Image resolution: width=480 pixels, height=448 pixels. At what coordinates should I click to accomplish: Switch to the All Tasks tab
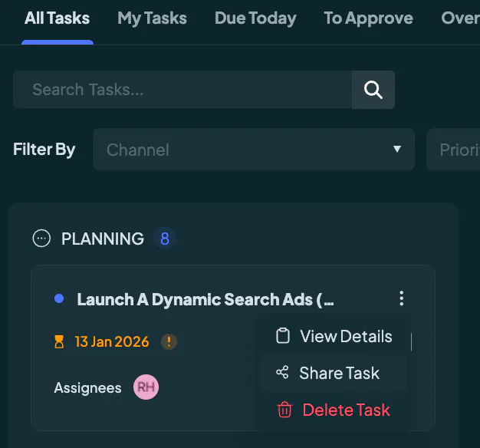click(x=58, y=18)
